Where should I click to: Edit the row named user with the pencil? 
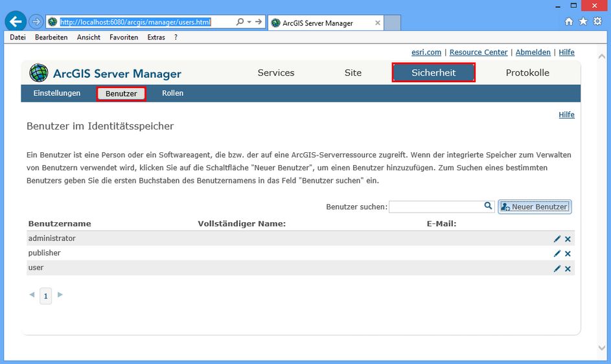tap(557, 269)
